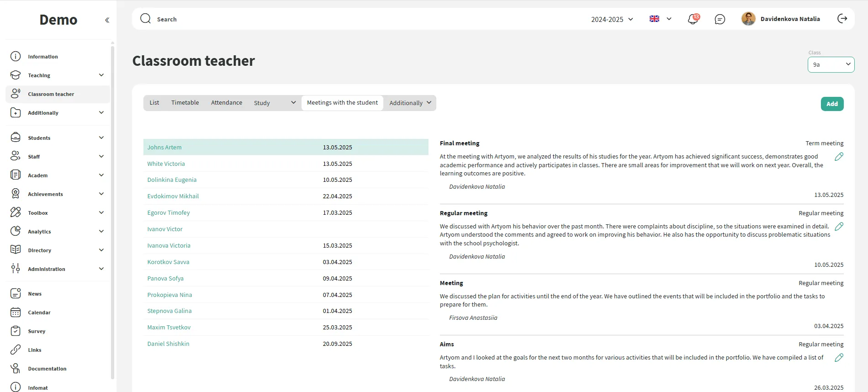Open the Additionally tab dropdown
Screen dimensions: 868x392
coord(410,103)
